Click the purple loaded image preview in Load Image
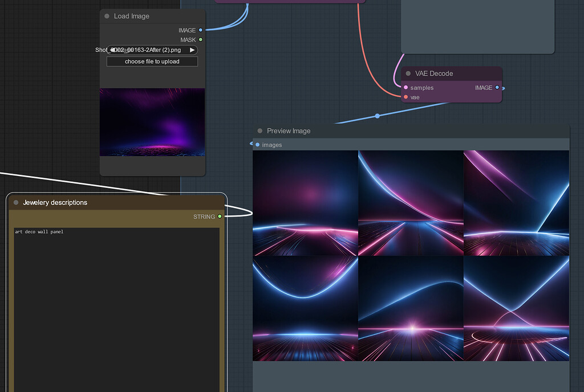 click(x=152, y=122)
